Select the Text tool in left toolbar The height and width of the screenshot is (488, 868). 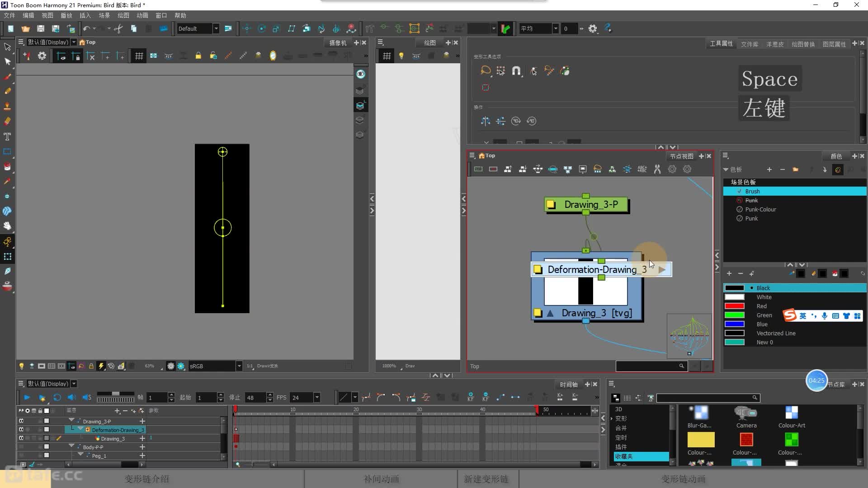pos(7,136)
